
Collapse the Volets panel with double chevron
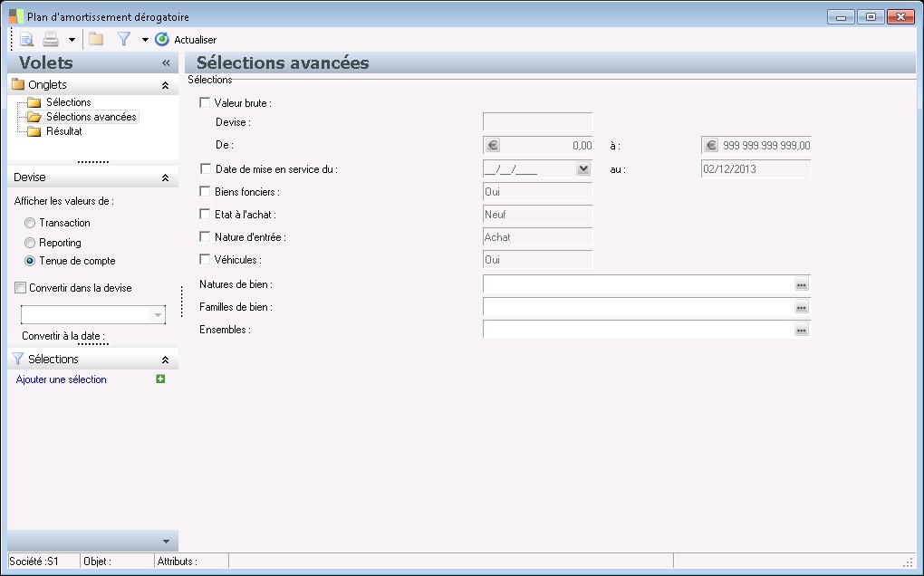tap(166, 63)
